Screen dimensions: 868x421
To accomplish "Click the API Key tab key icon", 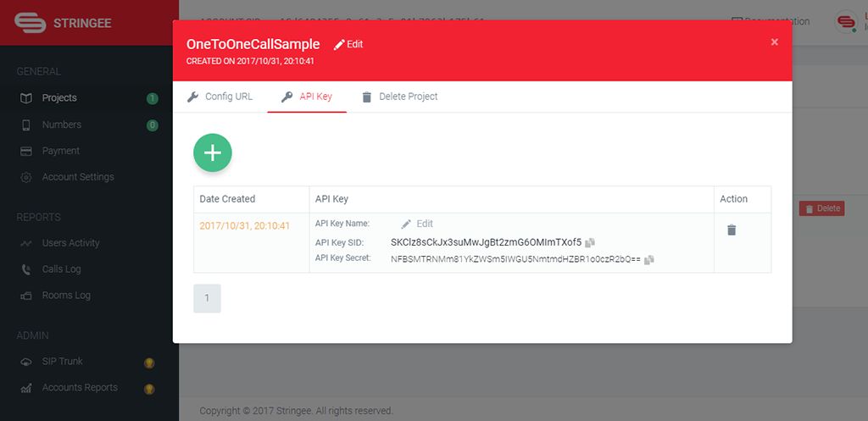I will 287,97.
